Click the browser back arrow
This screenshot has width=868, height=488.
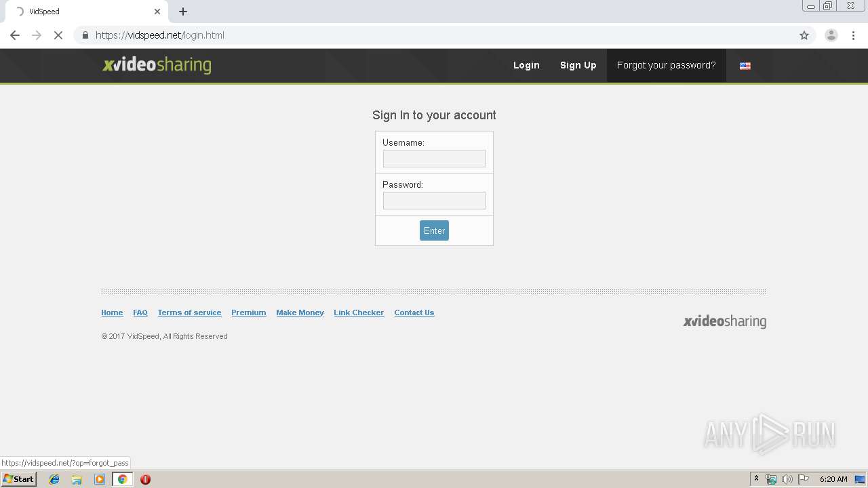click(15, 35)
